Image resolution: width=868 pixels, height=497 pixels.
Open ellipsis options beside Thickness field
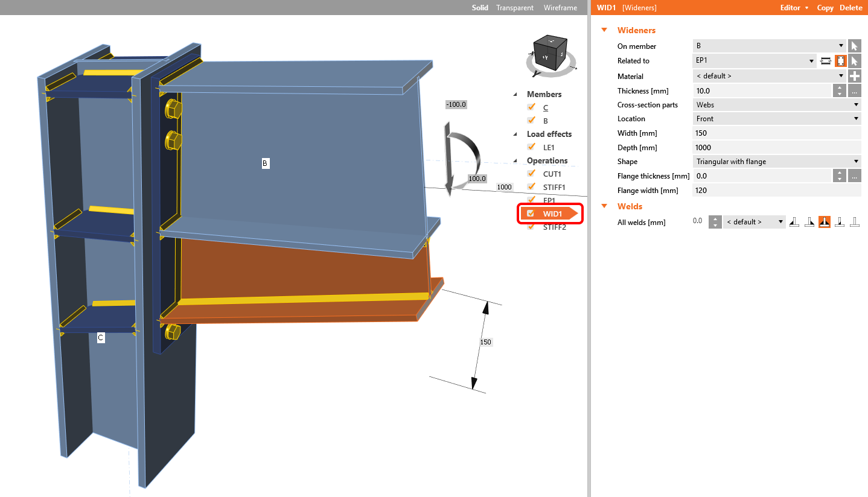click(x=854, y=90)
